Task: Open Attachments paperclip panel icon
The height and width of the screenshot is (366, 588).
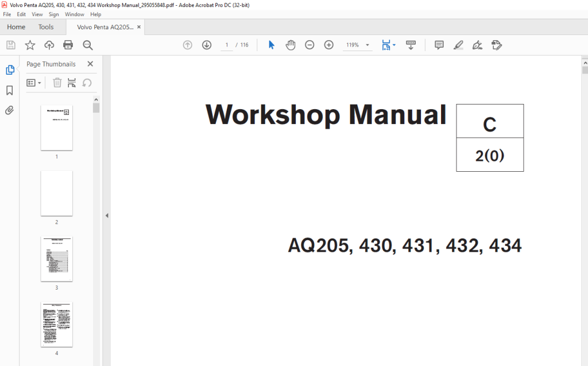Action: (9, 110)
